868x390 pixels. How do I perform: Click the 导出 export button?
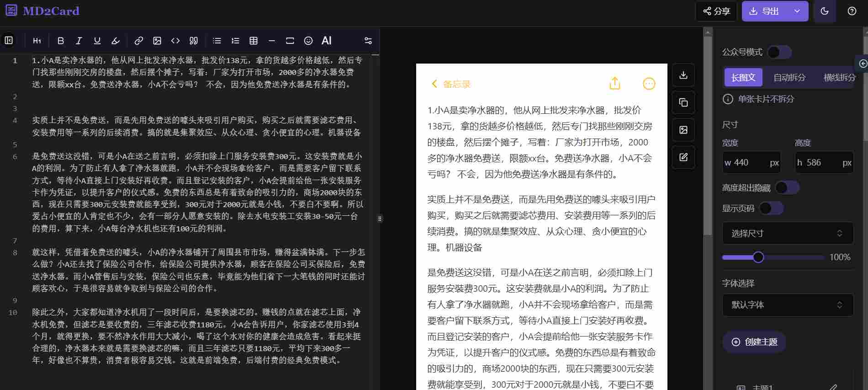[765, 11]
